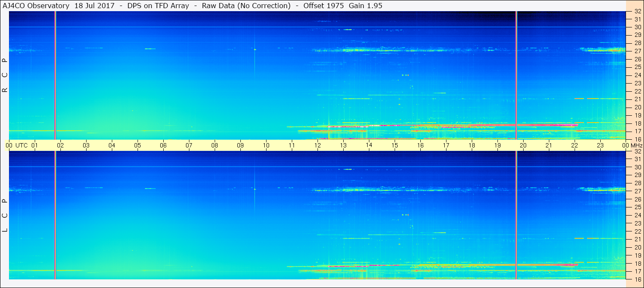The height and width of the screenshot is (288, 644).
Task: Click the vertical RCP panel label
Action: click(5, 75)
